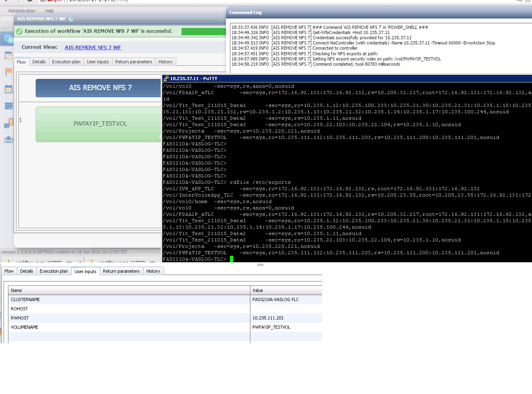Click the storage servers sidebar icon
Screen dimensions: 532x394
pos(8,106)
